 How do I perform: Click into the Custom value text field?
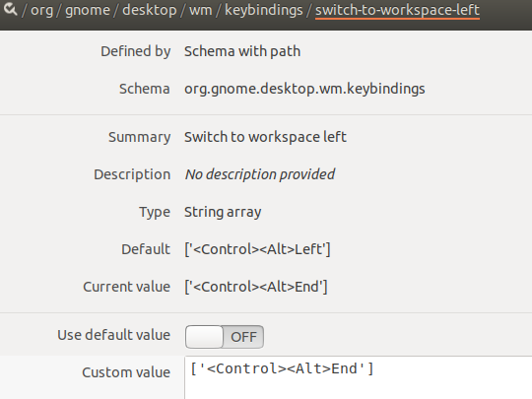point(359,377)
